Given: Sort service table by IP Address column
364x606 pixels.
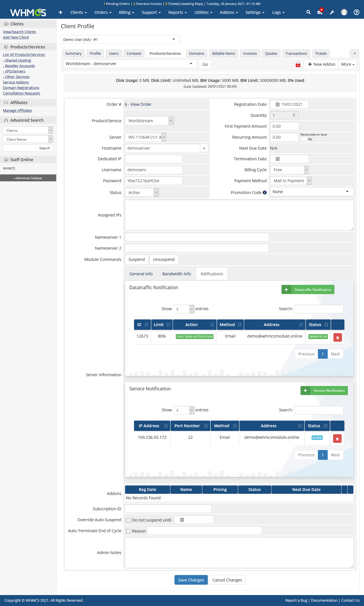Looking at the screenshot, I should pos(152,426).
